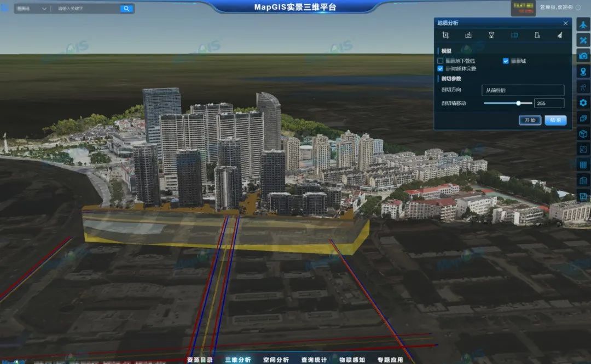The height and width of the screenshot is (364, 591).
Task: Close the 地质分析 panel
Action: [565, 23]
